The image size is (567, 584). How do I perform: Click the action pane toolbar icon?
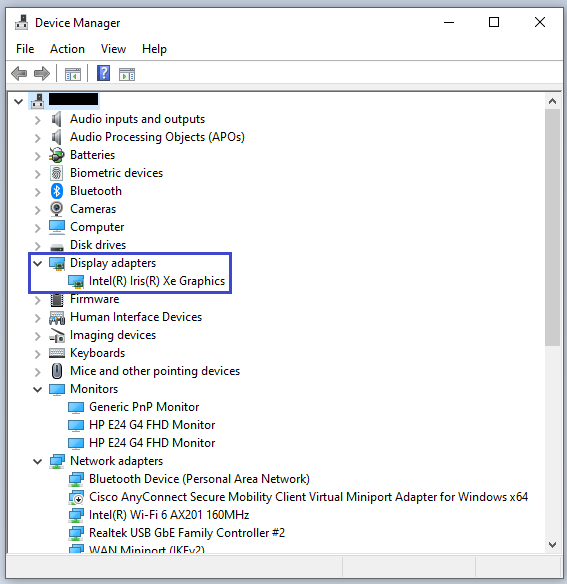click(127, 74)
